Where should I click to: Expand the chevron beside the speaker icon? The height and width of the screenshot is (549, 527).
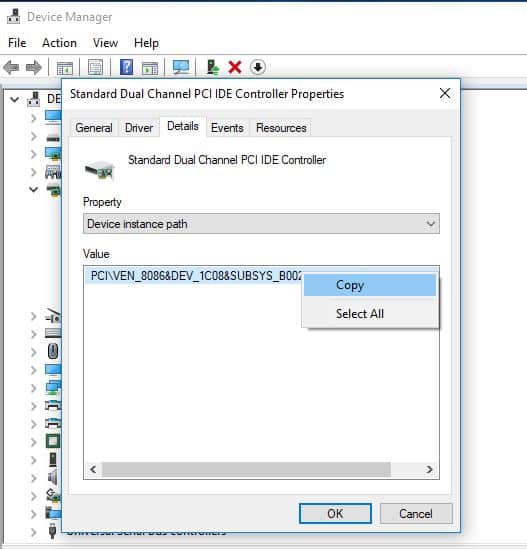tap(33, 478)
